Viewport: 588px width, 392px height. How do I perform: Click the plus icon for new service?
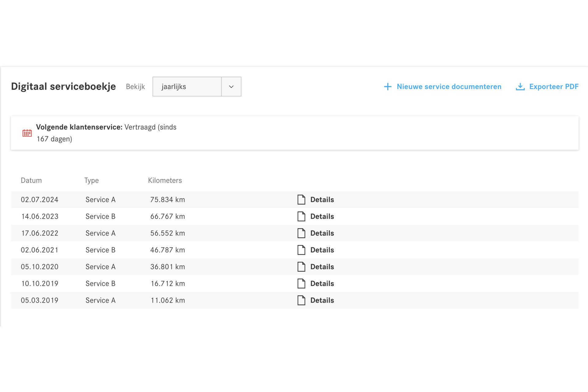pos(387,87)
